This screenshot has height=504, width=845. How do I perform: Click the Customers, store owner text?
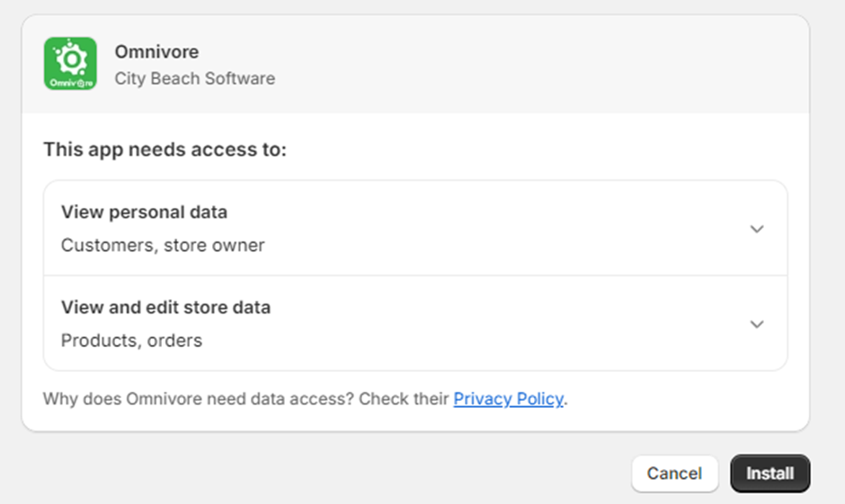click(163, 245)
